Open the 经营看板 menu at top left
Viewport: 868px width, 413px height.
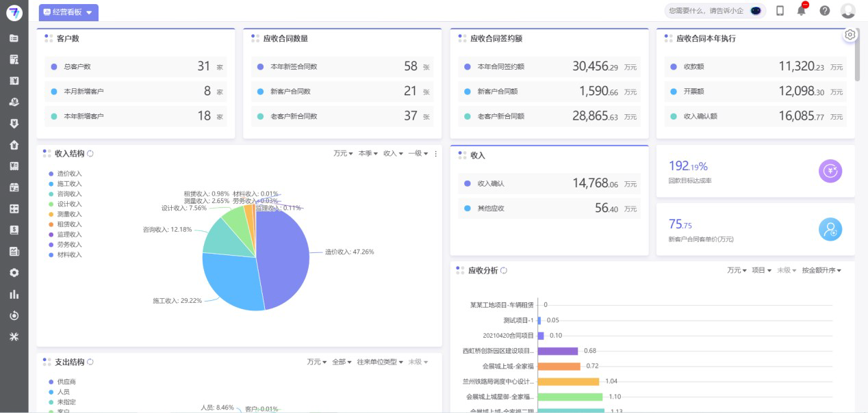point(69,12)
